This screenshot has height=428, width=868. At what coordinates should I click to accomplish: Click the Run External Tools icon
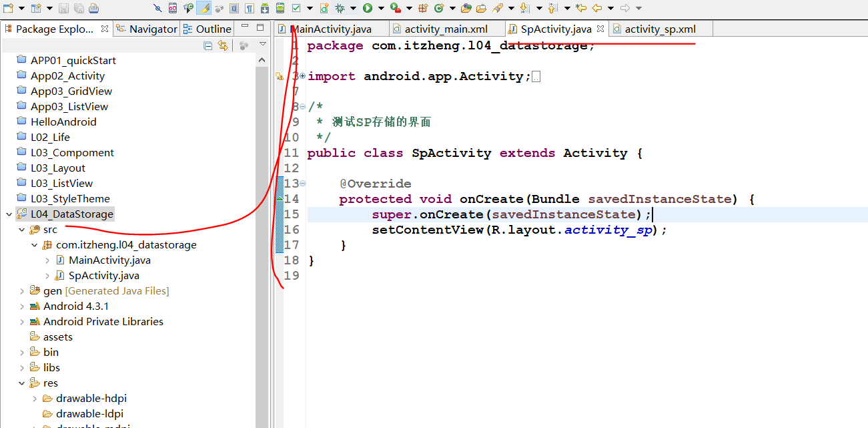(x=395, y=8)
